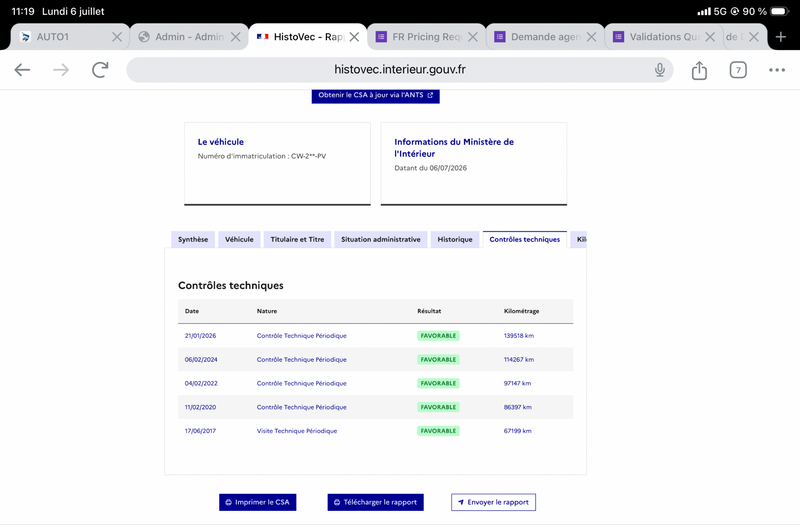Image resolution: width=800 pixels, height=525 pixels.
Task: Click the 86397 km value
Action: point(518,407)
